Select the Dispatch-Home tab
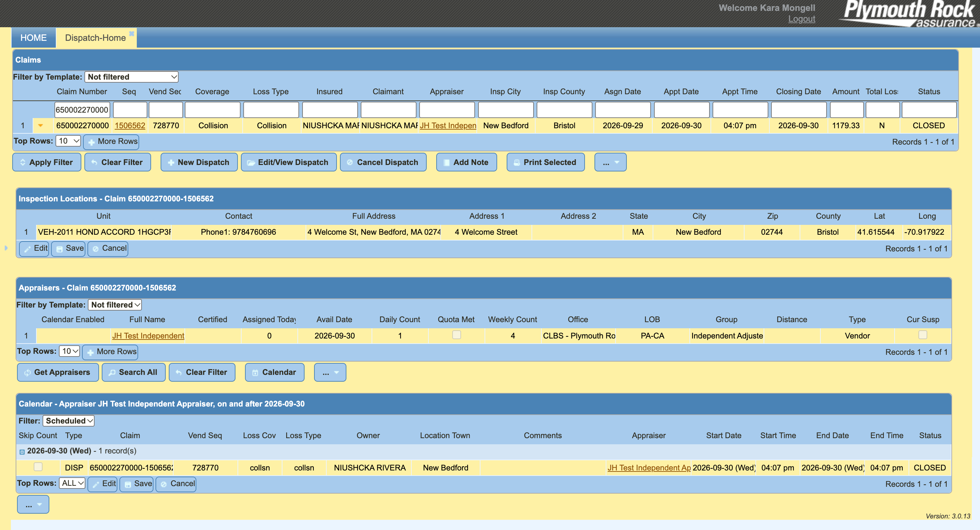Screen dimensions: 980x530 point(95,38)
